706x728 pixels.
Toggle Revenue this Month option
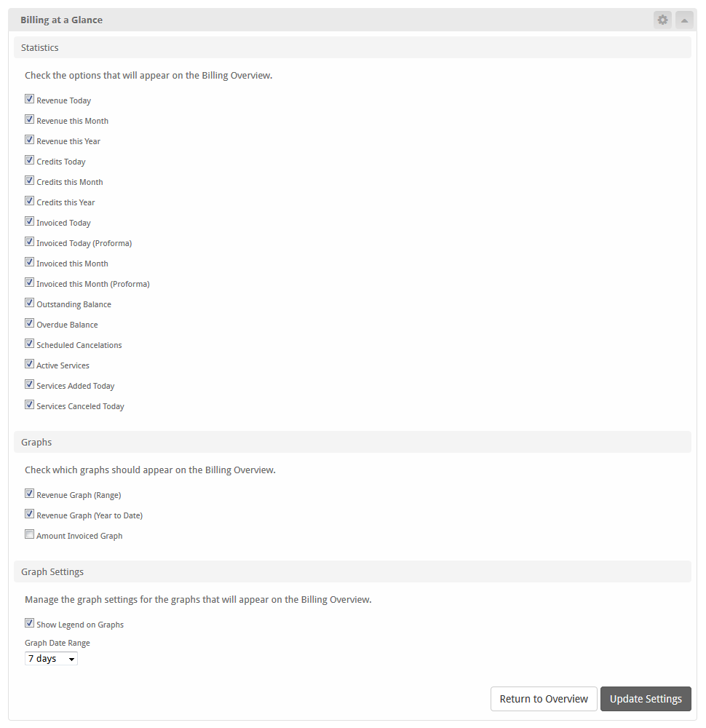(30, 119)
